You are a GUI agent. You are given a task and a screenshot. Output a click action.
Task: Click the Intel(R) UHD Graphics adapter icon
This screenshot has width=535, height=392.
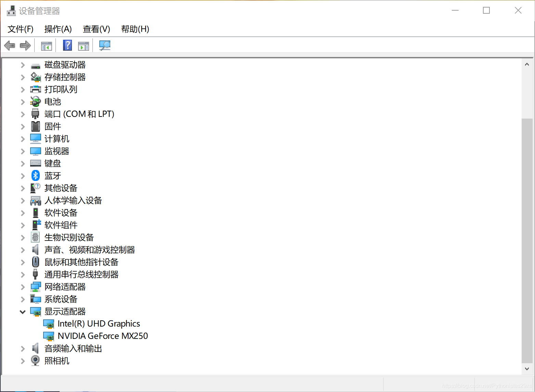coord(49,324)
